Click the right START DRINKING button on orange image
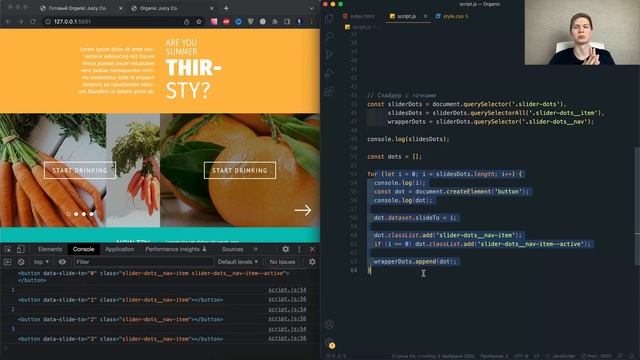Image resolution: width=640 pixels, height=360 pixels. (x=240, y=171)
